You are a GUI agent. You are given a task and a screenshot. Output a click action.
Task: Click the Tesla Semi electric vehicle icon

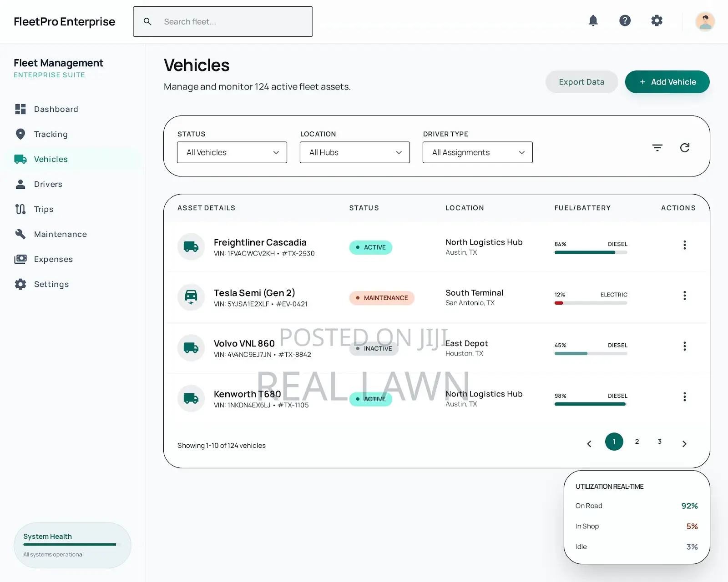191,297
